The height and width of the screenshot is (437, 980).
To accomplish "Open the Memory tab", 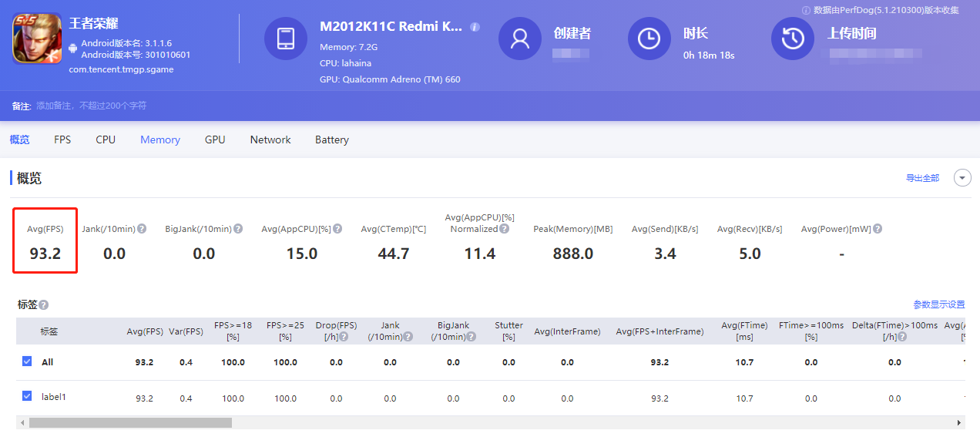I will [x=160, y=140].
